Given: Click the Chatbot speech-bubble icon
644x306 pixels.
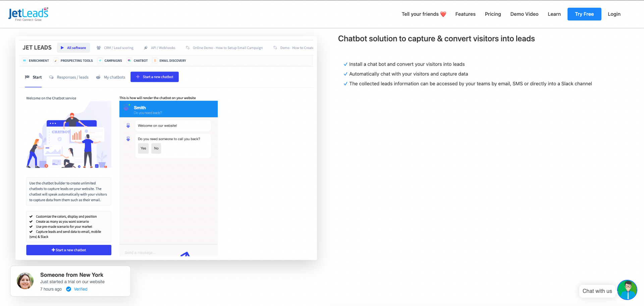Looking at the screenshot, I should tap(129, 60).
